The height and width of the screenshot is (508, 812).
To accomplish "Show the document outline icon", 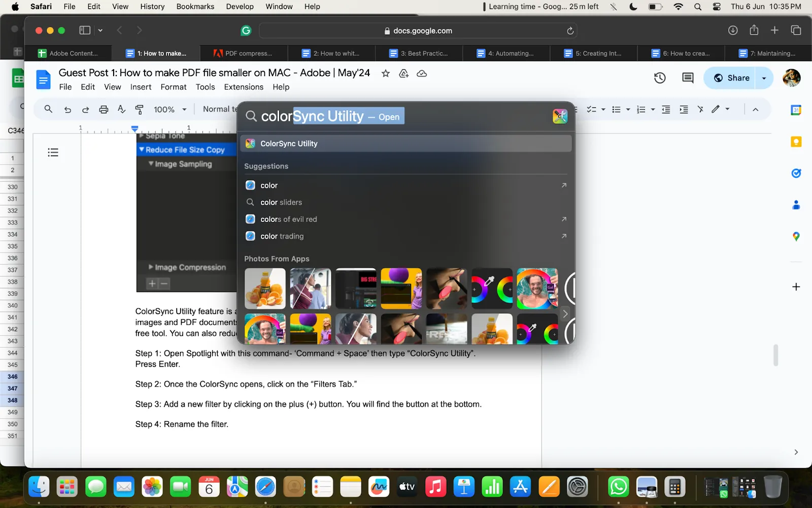I will (53, 152).
